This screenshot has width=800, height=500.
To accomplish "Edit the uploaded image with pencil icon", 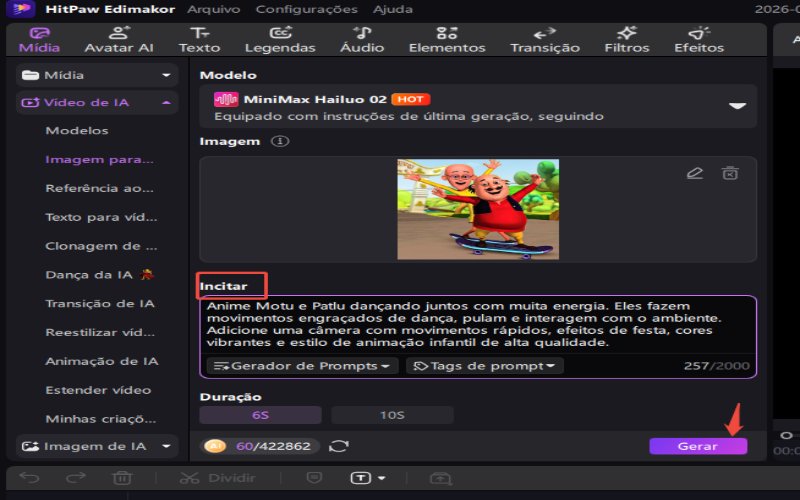I will (x=695, y=173).
